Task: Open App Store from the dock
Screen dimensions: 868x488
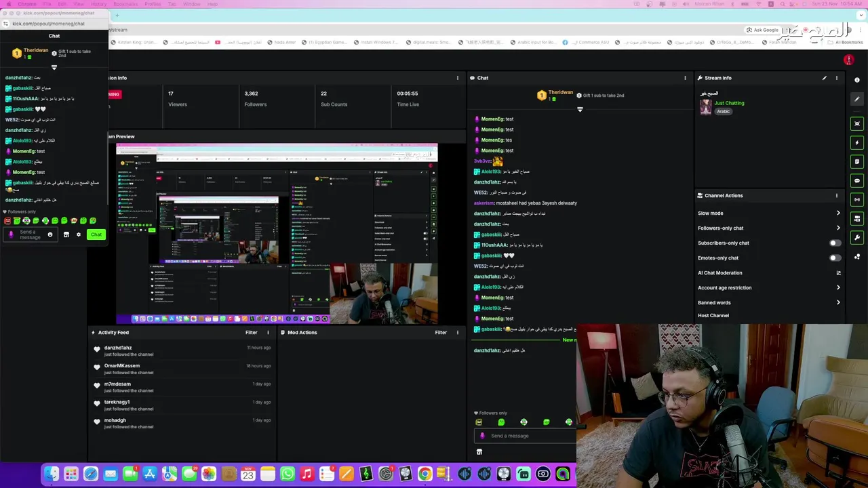Action: click(150, 474)
